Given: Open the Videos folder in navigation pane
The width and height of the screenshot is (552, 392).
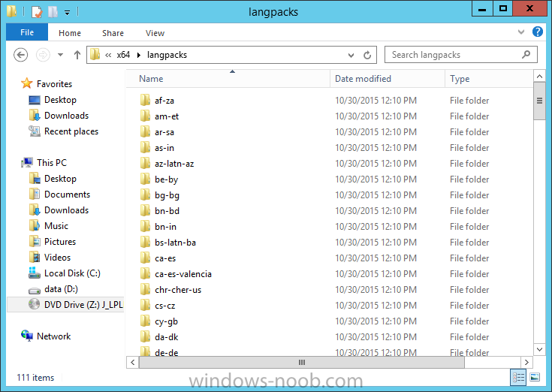Looking at the screenshot, I should [x=57, y=258].
